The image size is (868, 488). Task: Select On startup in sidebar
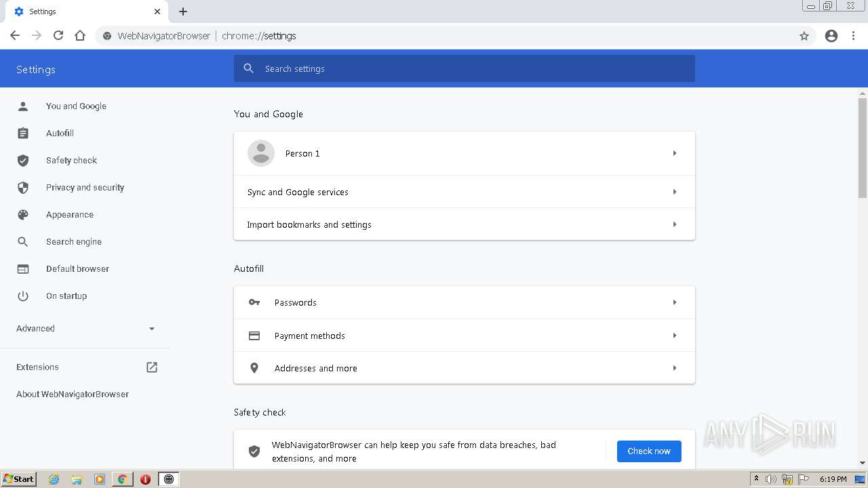(66, 296)
